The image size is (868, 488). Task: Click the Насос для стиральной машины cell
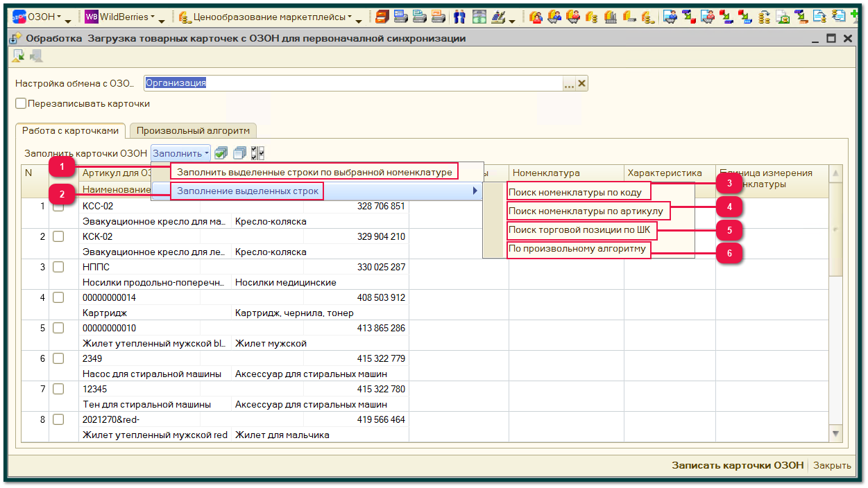pyautogui.click(x=155, y=374)
